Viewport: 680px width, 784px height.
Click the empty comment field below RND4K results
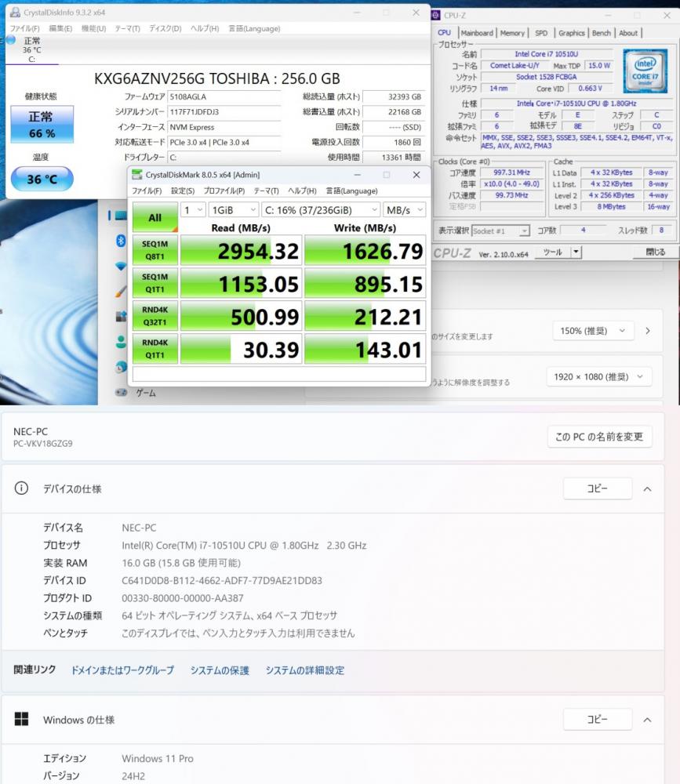pos(279,374)
